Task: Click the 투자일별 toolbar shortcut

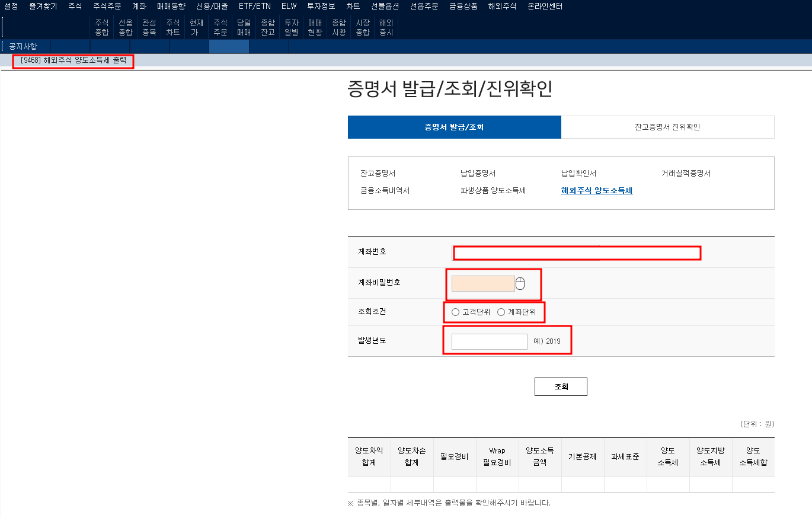Action: point(292,27)
